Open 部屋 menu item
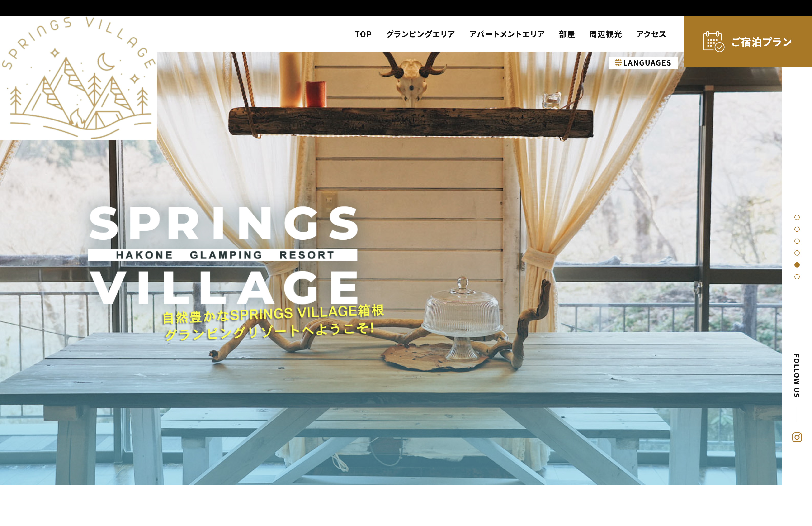 tap(567, 34)
